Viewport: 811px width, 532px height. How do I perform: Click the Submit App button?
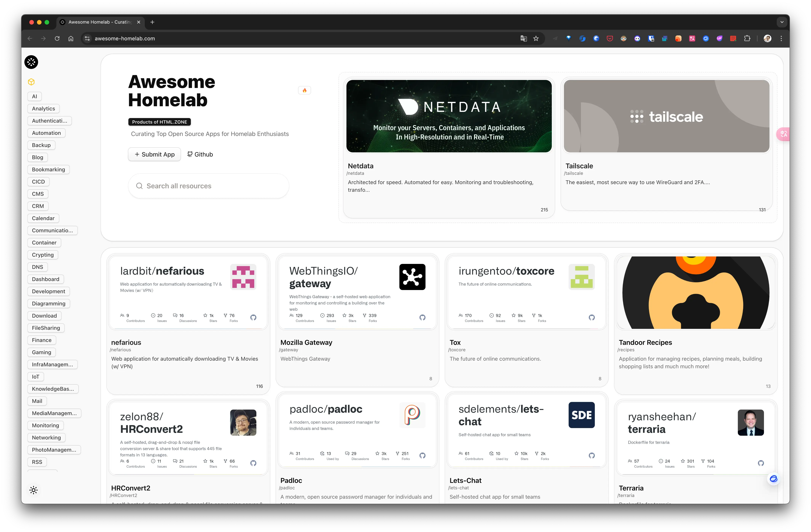coord(154,154)
